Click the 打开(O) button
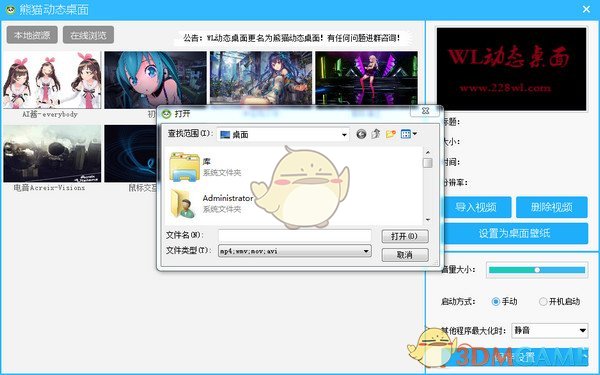 [x=405, y=236]
